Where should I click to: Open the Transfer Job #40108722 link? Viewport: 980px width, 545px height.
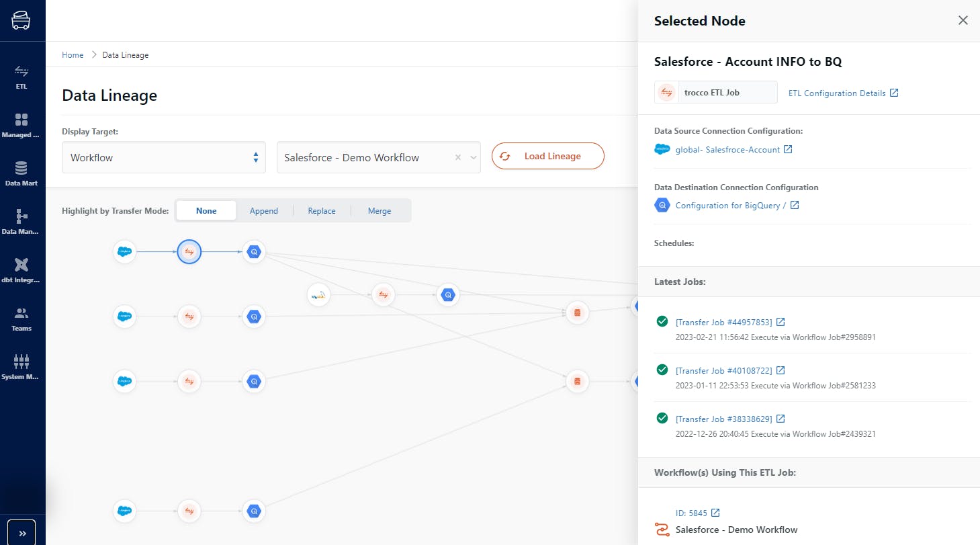point(724,370)
